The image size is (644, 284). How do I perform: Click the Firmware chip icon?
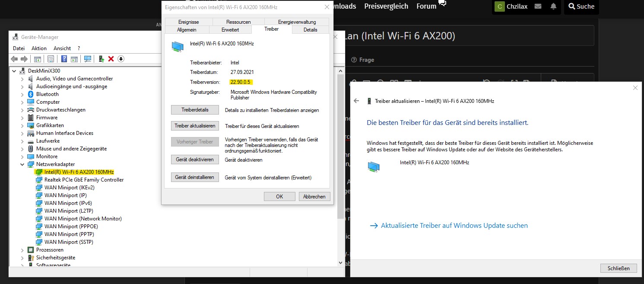31,118
